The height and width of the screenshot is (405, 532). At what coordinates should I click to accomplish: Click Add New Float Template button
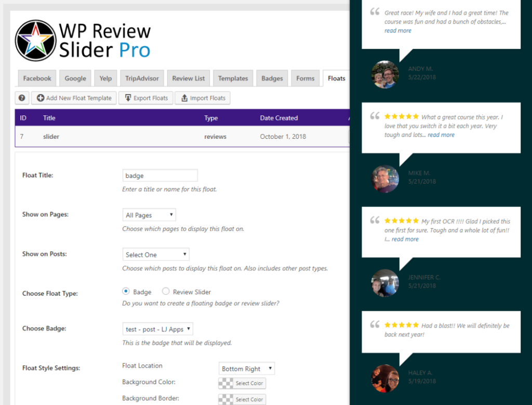(x=74, y=98)
